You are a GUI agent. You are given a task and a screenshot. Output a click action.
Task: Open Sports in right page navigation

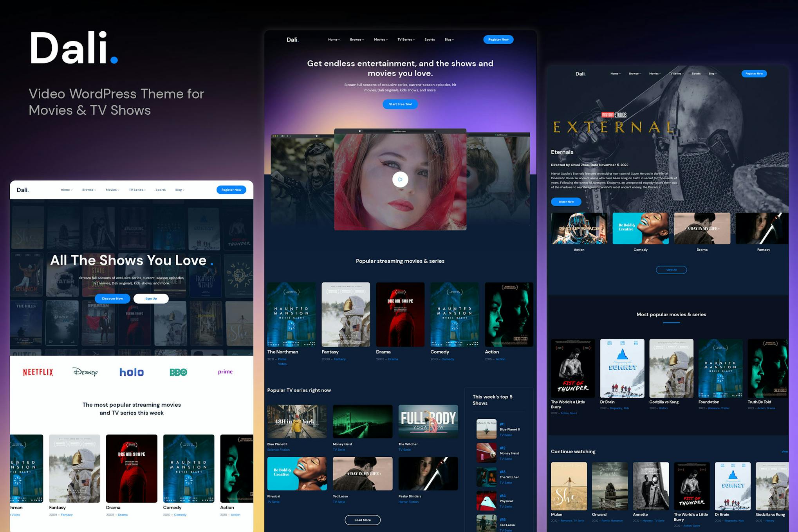coord(696,74)
